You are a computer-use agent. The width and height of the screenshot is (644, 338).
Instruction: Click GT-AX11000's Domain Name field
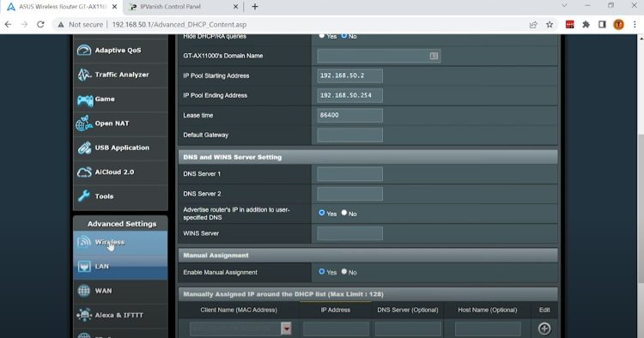coord(379,56)
